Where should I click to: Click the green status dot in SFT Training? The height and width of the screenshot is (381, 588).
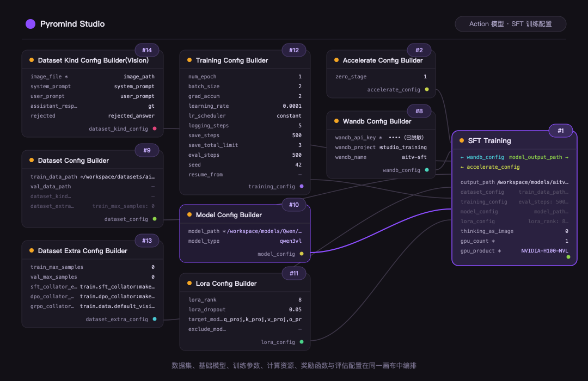click(x=568, y=257)
